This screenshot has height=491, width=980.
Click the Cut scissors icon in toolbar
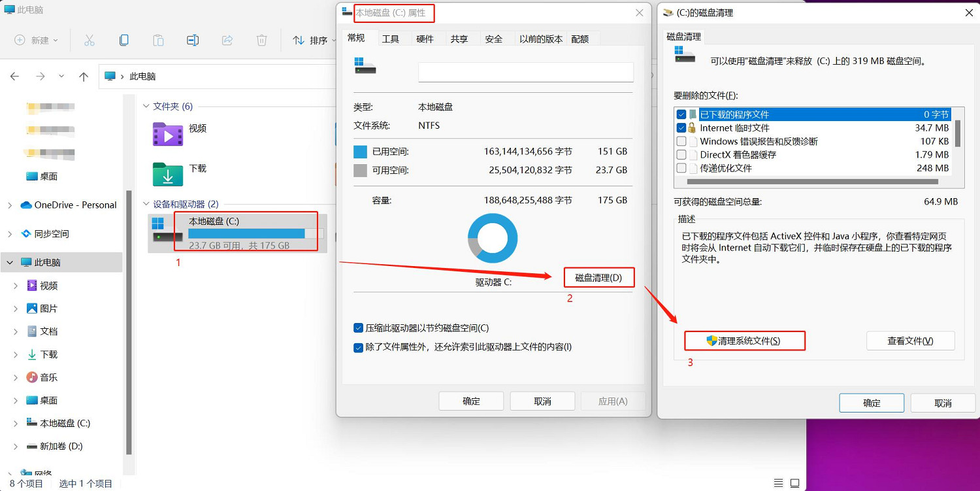(x=90, y=41)
